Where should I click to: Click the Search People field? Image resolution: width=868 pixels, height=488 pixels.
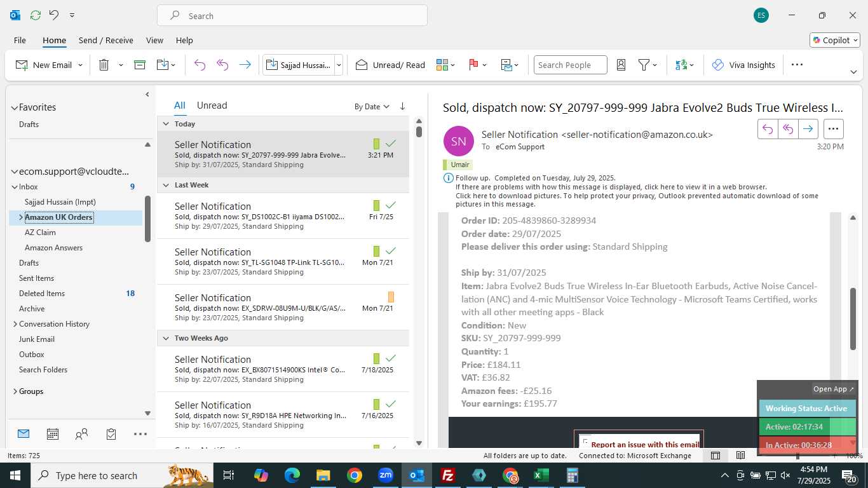pyautogui.click(x=570, y=65)
